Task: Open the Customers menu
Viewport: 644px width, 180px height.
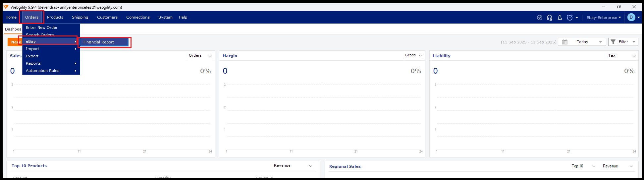Action: coord(107,17)
